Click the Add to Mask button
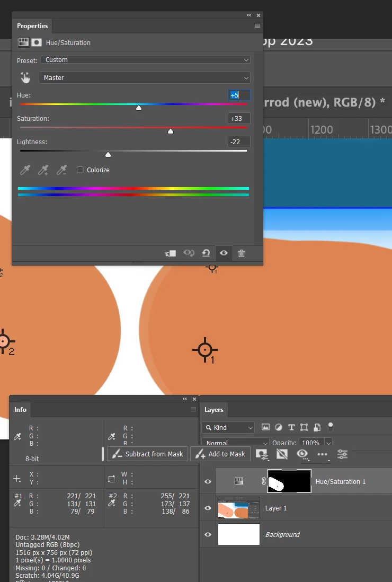The height and width of the screenshot is (582, 392). pyautogui.click(x=220, y=454)
